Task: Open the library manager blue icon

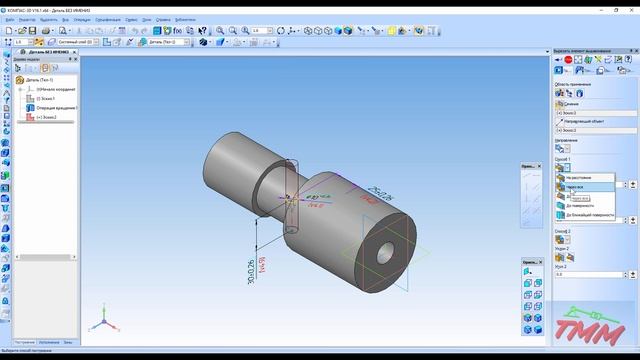Action: (157, 31)
